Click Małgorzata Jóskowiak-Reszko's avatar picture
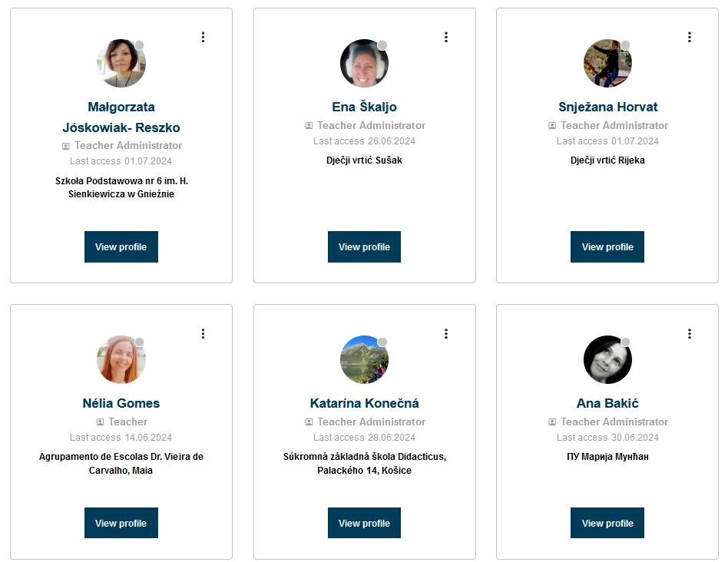The width and height of the screenshot is (728, 562). point(121,64)
